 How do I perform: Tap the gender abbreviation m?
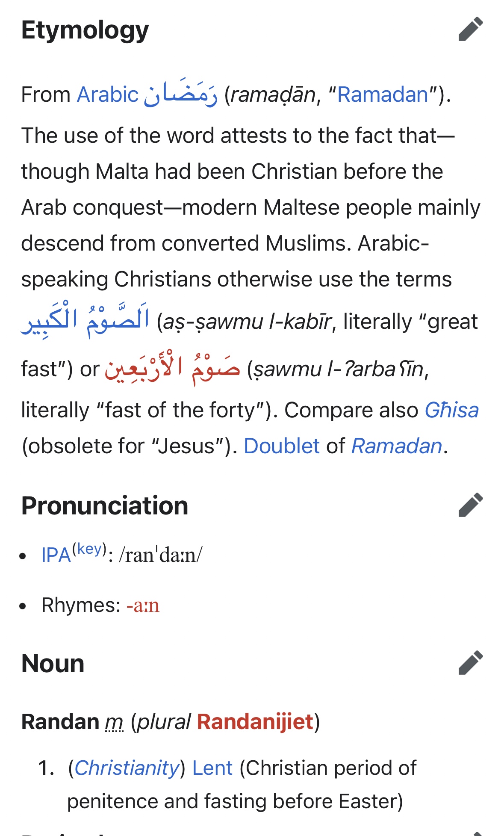point(114,722)
